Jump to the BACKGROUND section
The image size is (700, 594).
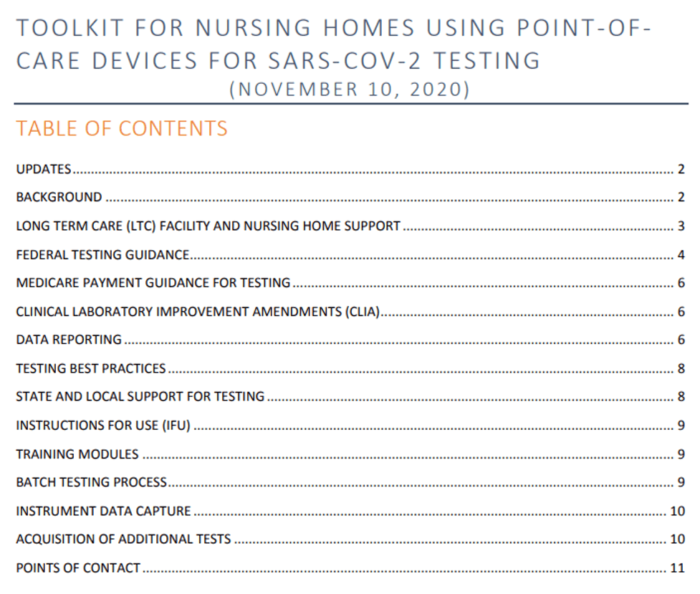click(59, 197)
